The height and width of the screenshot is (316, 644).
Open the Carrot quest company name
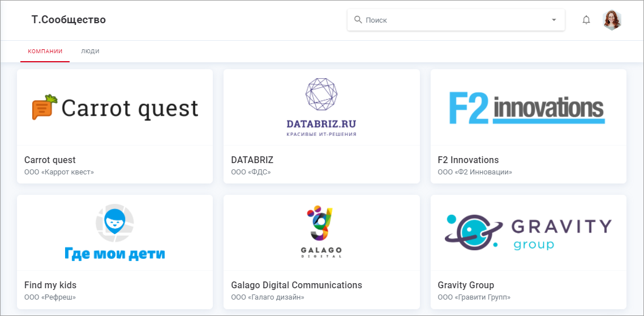pos(50,160)
